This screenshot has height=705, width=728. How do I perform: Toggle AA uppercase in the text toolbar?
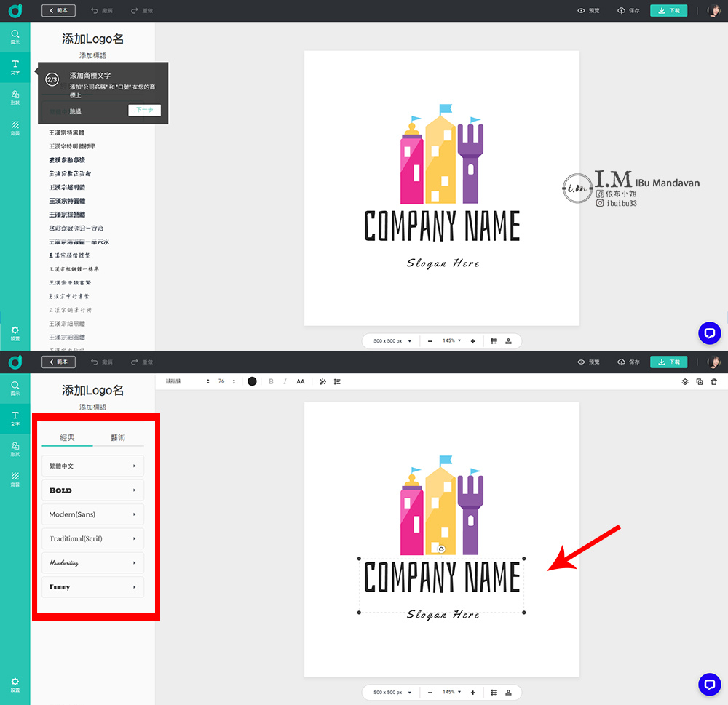click(301, 381)
